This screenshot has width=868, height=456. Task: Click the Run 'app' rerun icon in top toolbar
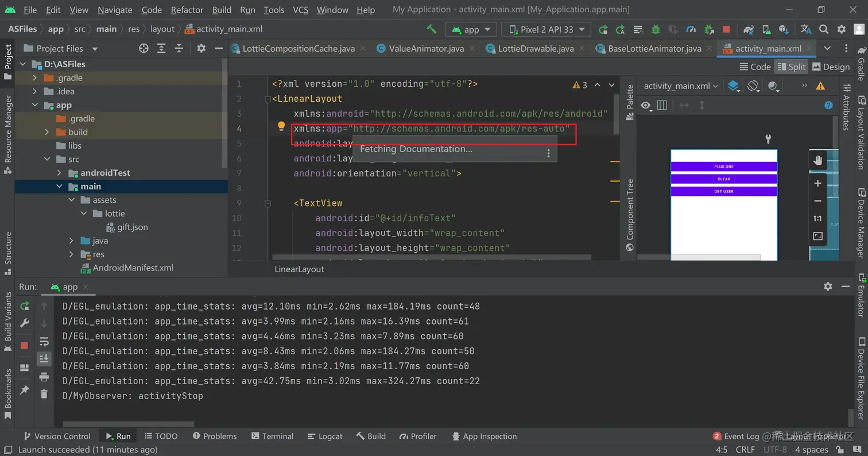[603, 29]
